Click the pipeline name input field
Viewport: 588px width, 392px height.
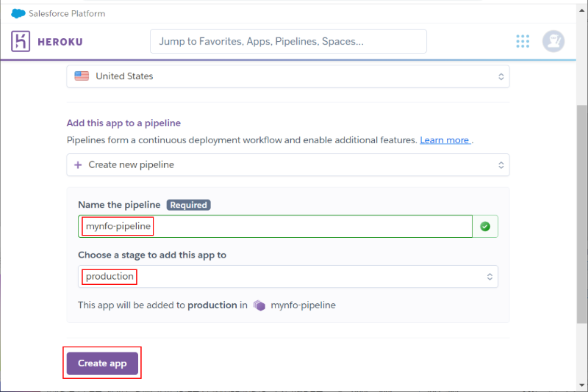point(275,226)
